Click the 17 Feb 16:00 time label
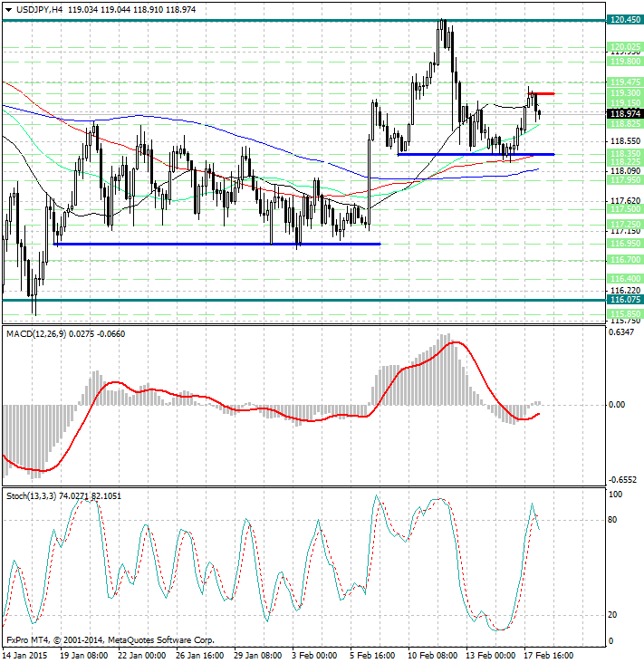Screen dimensions: 644x663 pos(548,656)
